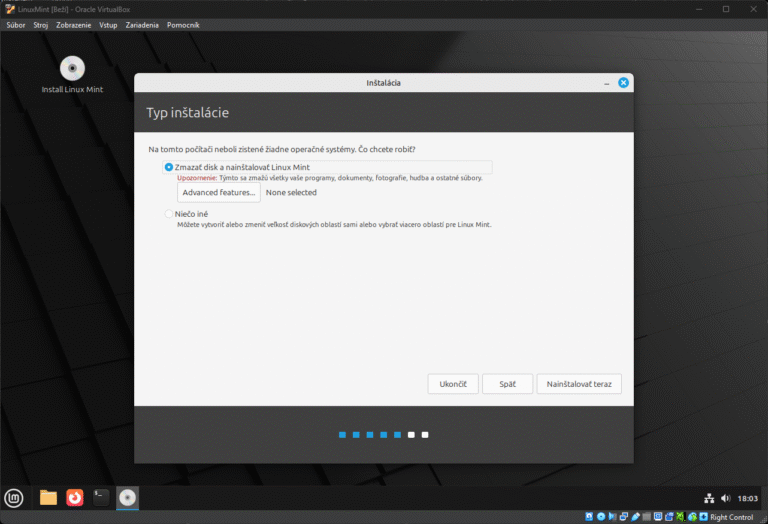Select the 'Niečo iné' option
Screen dimensions: 768x524
[186, 214]
